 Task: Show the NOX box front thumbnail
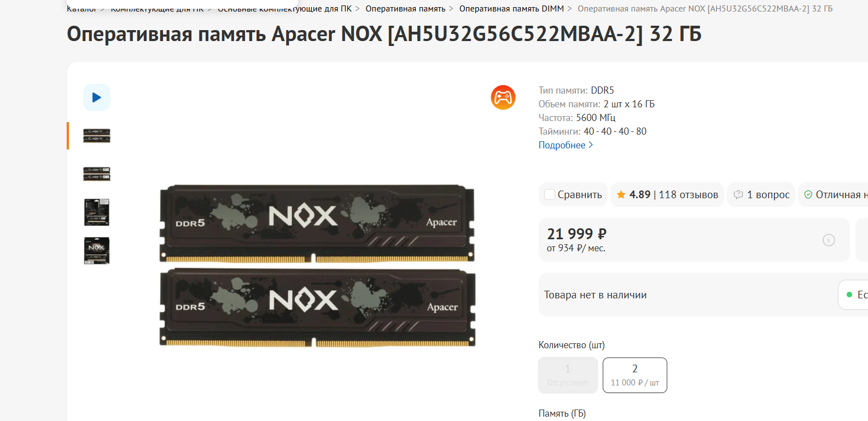click(x=97, y=251)
